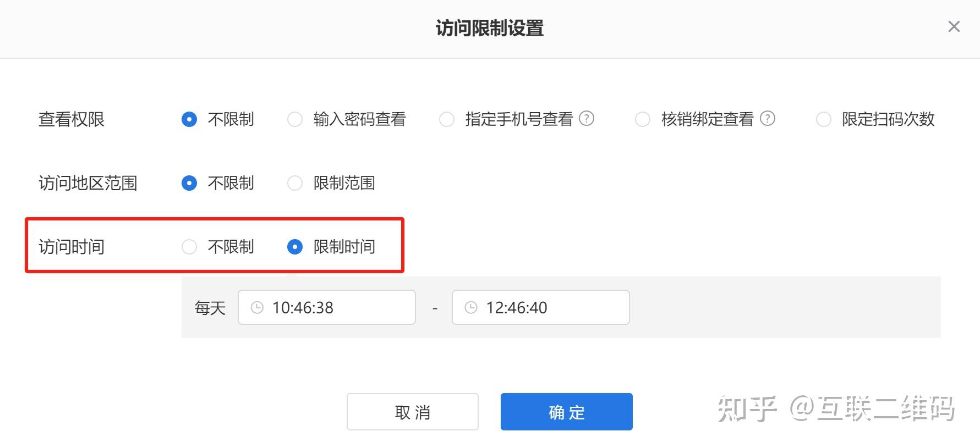Open help icon beside 指定手机号查看
The height and width of the screenshot is (448, 980).
[587, 118]
